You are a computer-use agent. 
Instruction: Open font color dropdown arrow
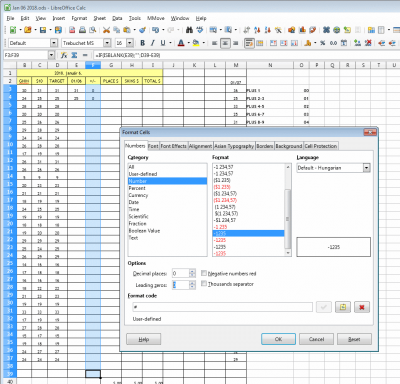coord(188,43)
